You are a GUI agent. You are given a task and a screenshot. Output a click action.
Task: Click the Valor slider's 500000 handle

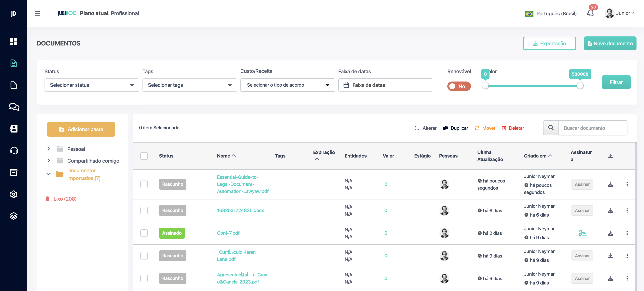click(x=580, y=86)
